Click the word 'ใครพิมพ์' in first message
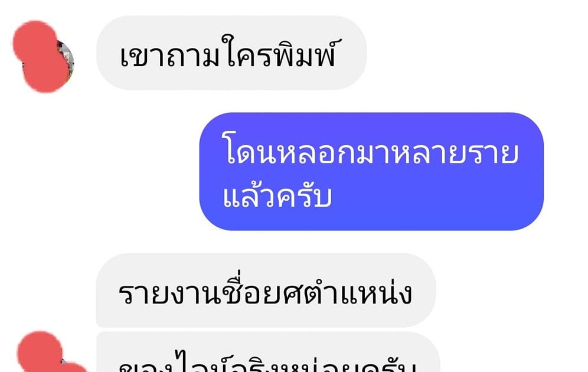 click(x=280, y=53)
